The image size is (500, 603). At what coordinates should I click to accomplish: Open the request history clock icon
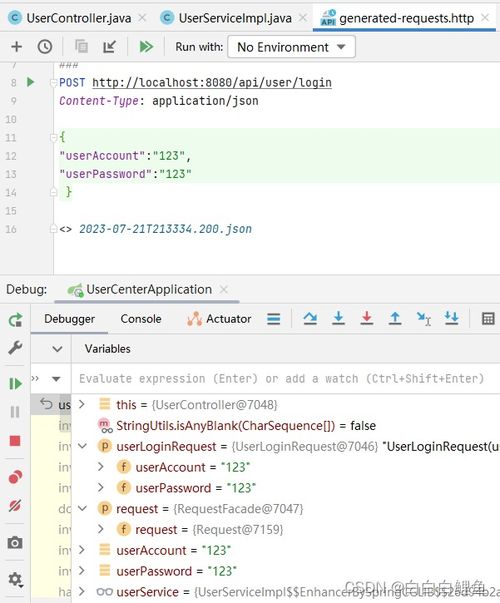pyautogui.click(x=45, y=47)
